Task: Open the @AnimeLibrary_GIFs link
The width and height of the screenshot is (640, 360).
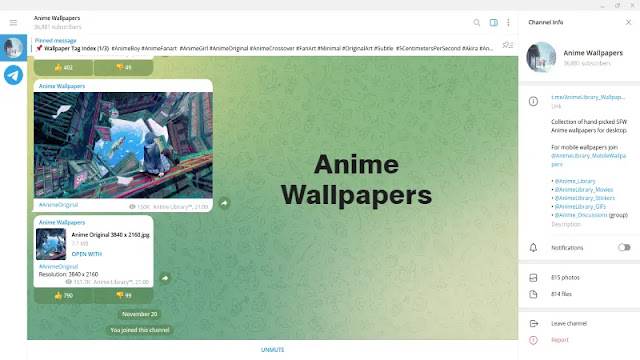Action: pyautogui.click(x=580, y=207)
